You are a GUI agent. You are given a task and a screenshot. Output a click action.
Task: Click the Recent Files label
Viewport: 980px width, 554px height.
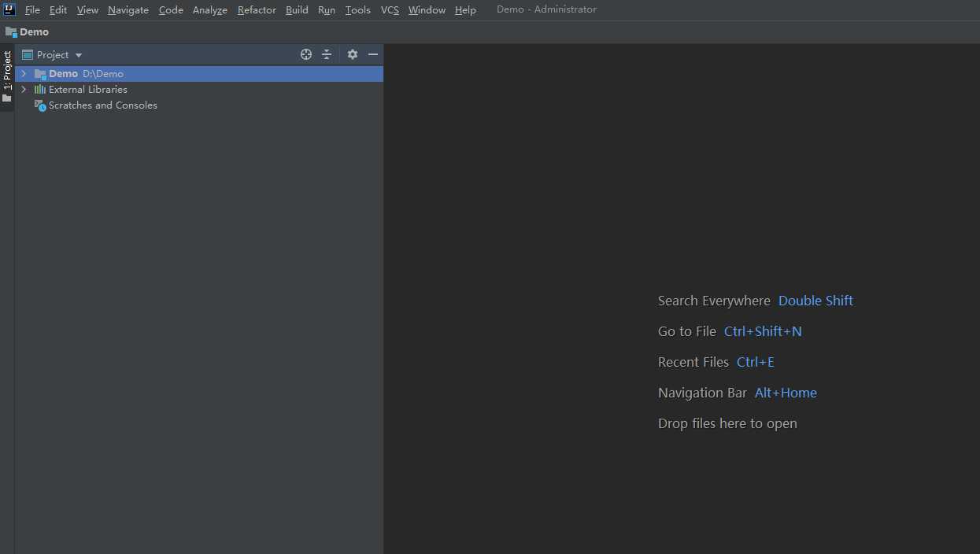tap(693, 362)
